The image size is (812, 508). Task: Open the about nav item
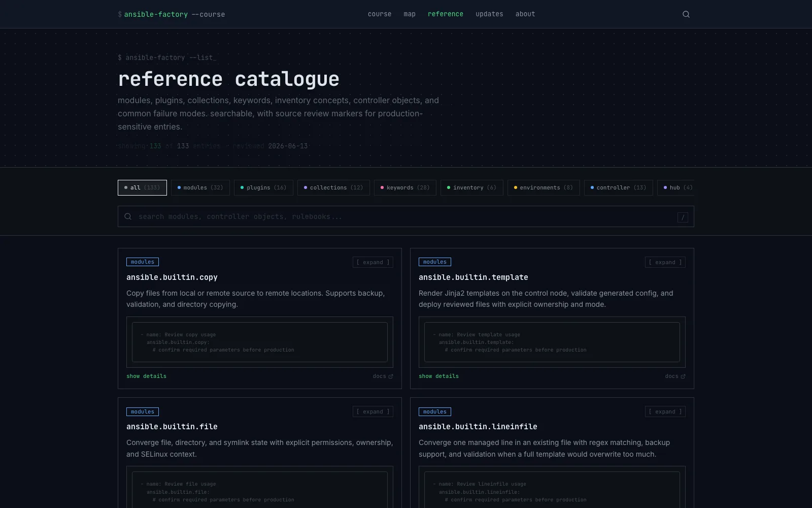tap(525, 14)
